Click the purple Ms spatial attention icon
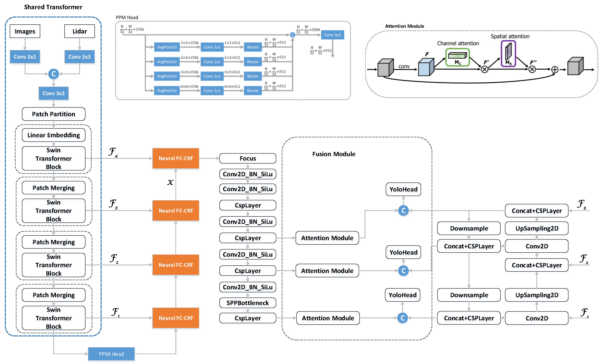 pos(508,54)
